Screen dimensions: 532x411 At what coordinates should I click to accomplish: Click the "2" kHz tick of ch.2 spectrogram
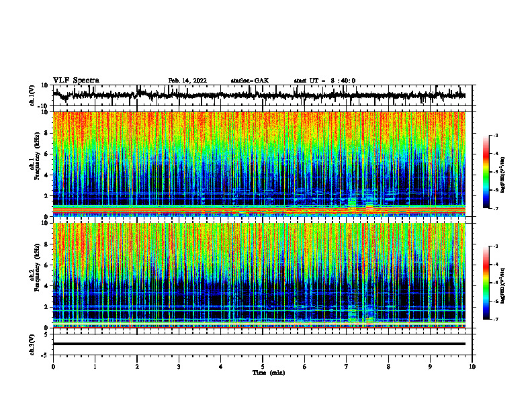(47, 307)
